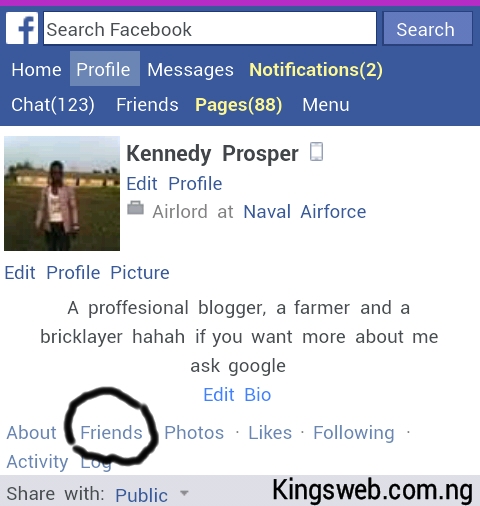The image size is (480, 506).
Task: Open Pages(88) in the navigation bar
Action: click(239, 105)
